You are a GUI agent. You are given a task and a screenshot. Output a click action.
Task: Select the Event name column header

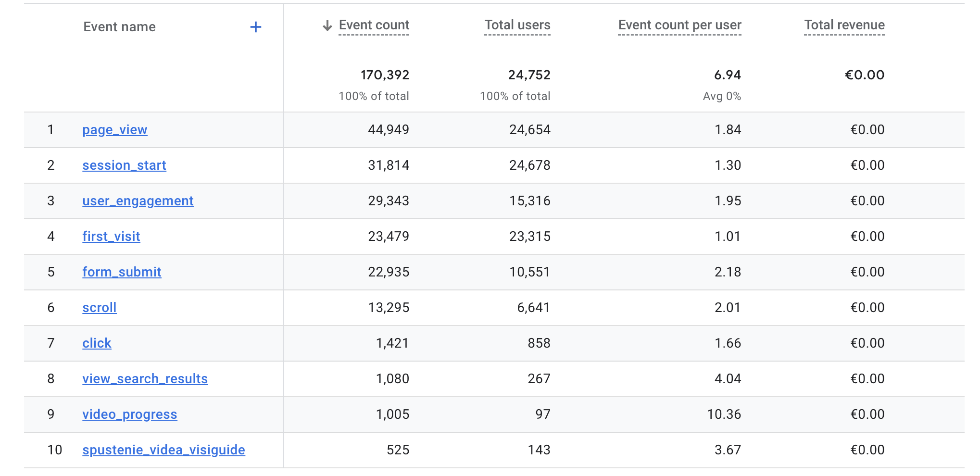tap(119, 27)
